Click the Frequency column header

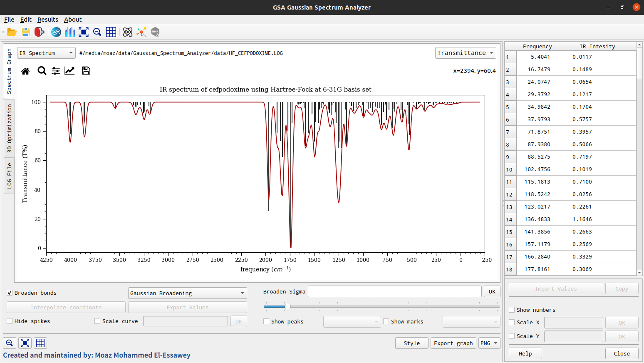click(x=537, y=46)
